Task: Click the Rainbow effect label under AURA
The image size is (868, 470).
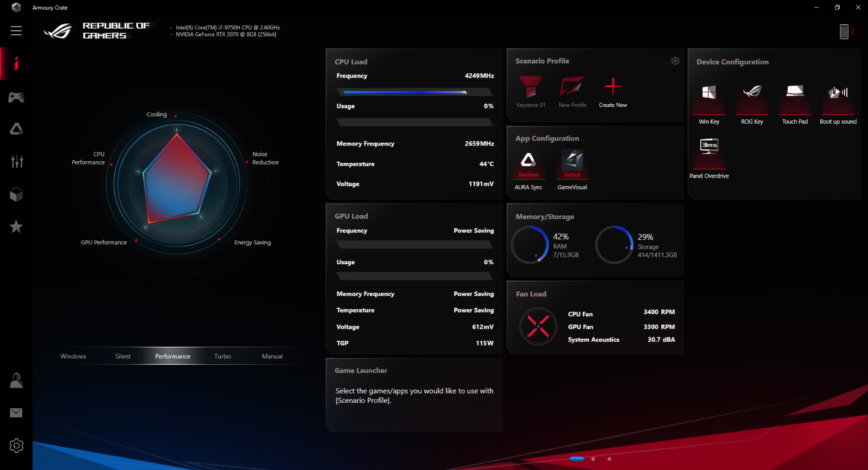Action: [x=528, y=175]
